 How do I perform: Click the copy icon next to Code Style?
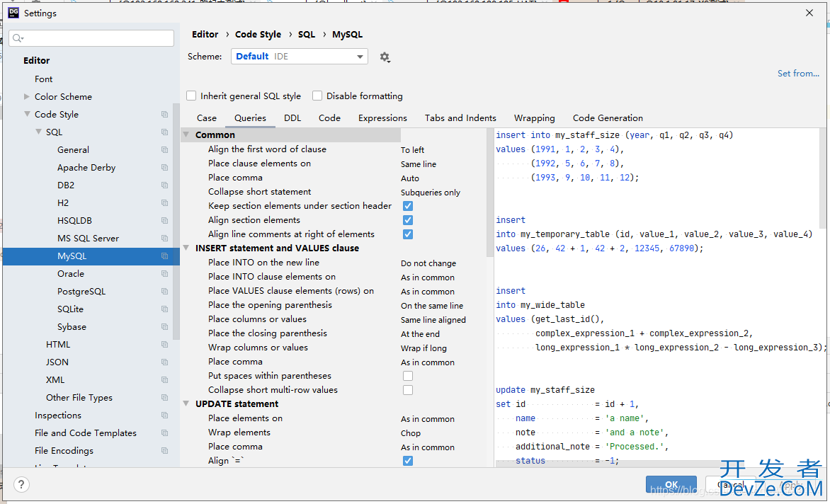click(164, 114)
